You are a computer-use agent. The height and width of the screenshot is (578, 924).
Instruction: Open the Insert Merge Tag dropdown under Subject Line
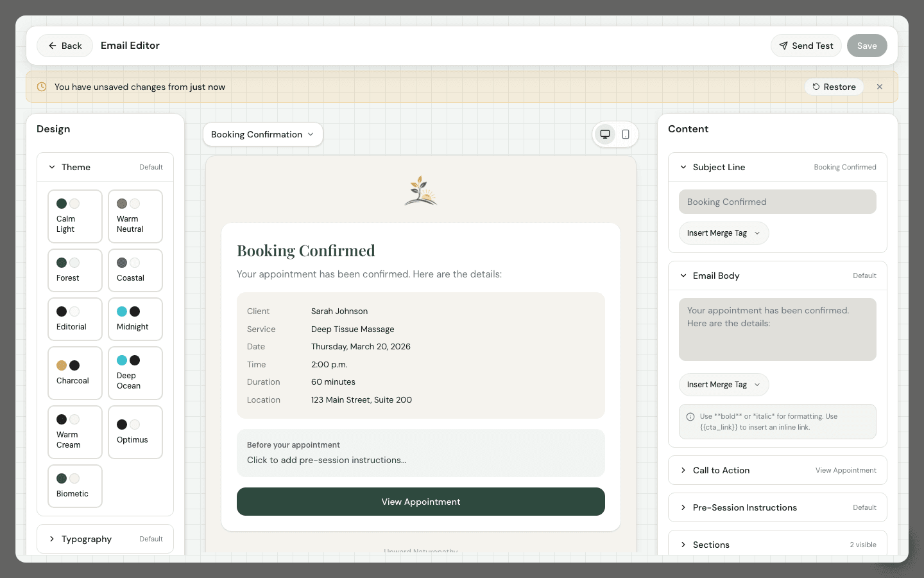[x=724, y=233]
